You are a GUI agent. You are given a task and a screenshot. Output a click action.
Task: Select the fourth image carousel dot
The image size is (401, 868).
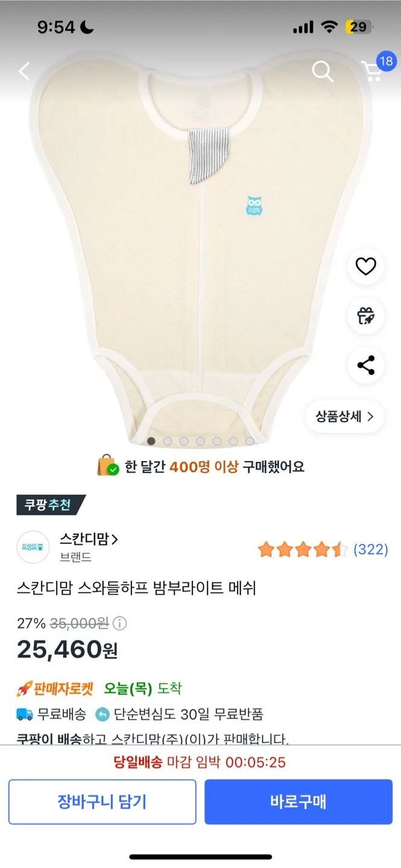[200, 441]
